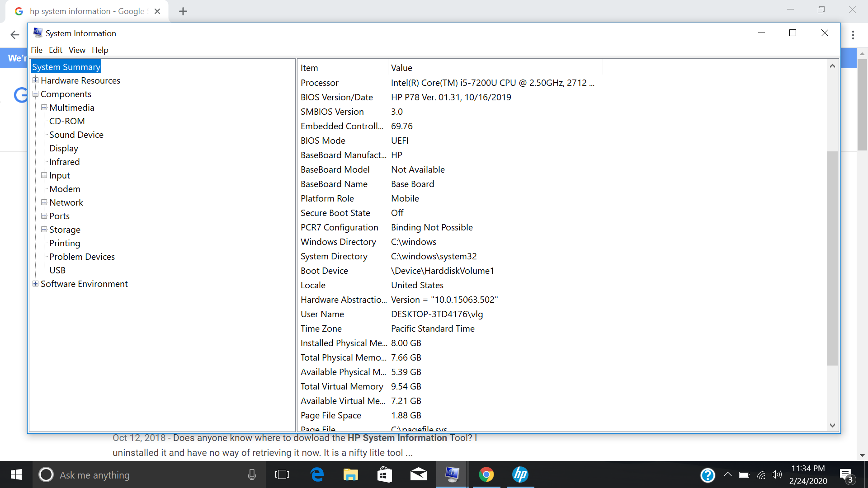Select the USB tree item

pos(57,270)
